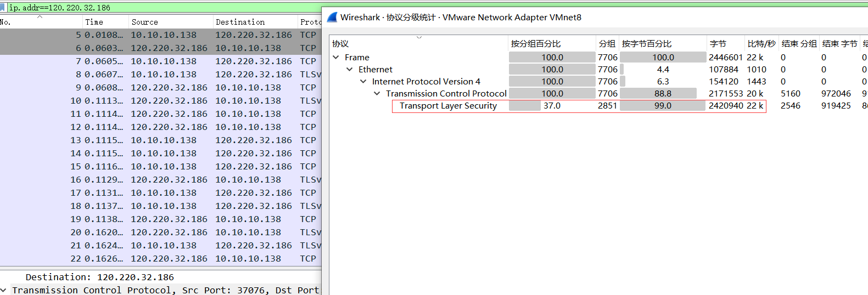Sort by the 按分组百分比 column header

click(x=536, y=44)
